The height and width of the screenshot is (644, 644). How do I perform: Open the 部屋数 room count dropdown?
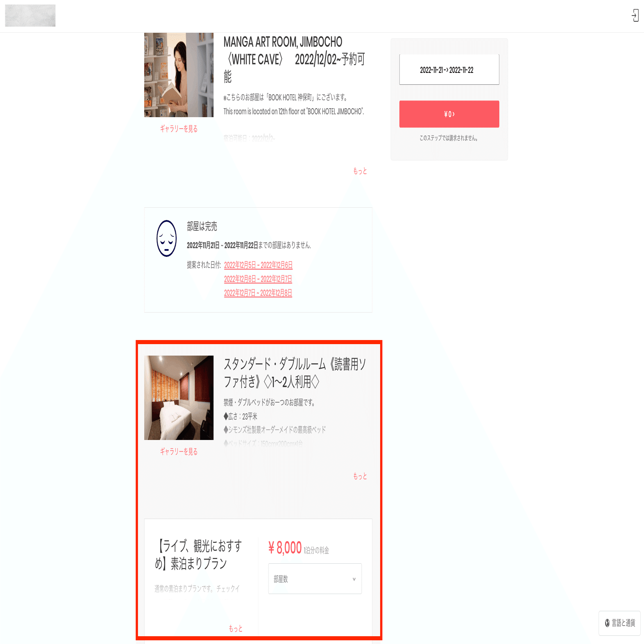pyautogui.click(x=315, y=578)
